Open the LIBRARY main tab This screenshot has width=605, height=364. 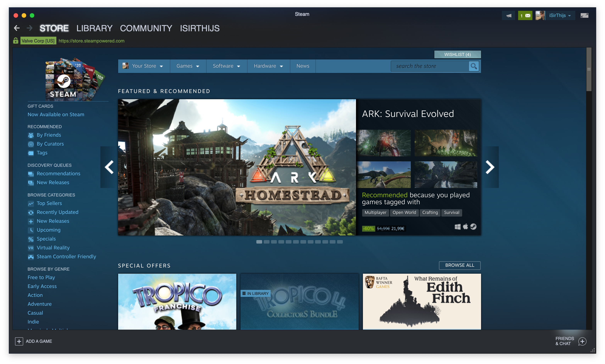(x=94, y=28)
